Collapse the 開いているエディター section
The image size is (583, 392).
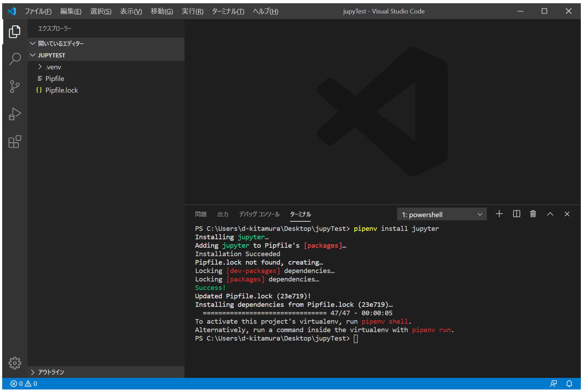point(106,43)
